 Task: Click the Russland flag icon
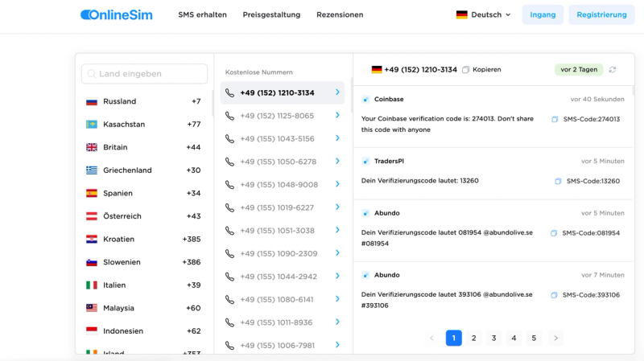coord(92,101)
